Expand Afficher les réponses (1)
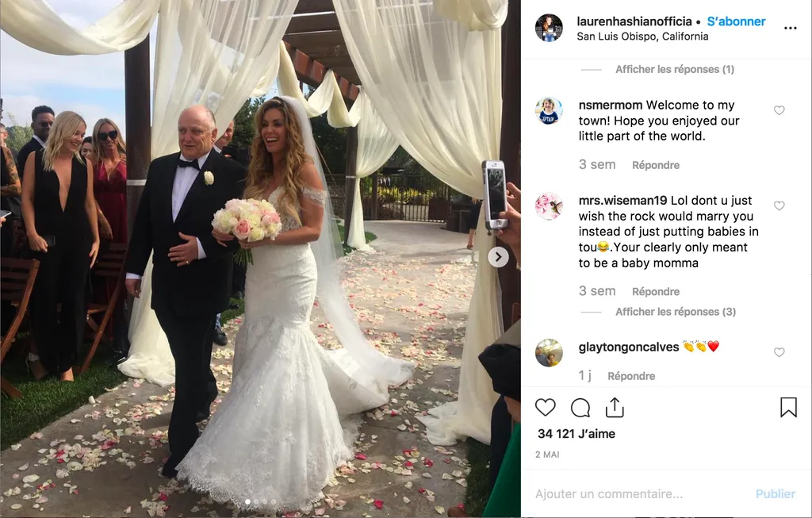 tap(674, 70)
